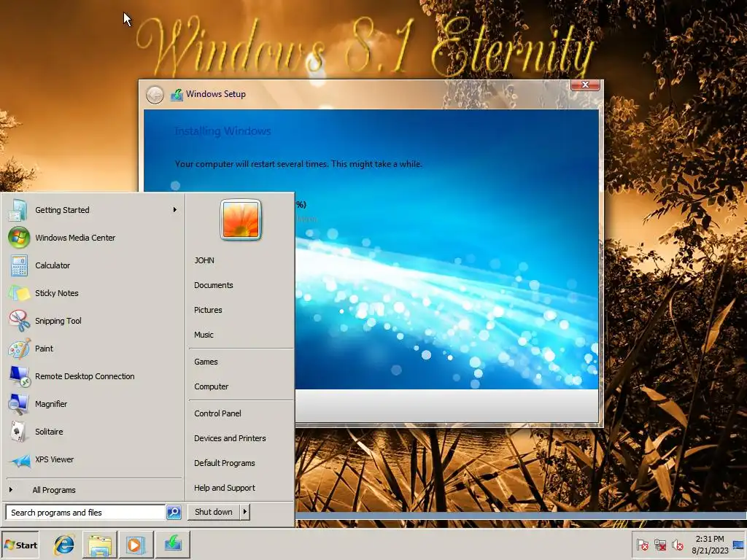Open Getting Started icon in Start menu

coord(18,210)
